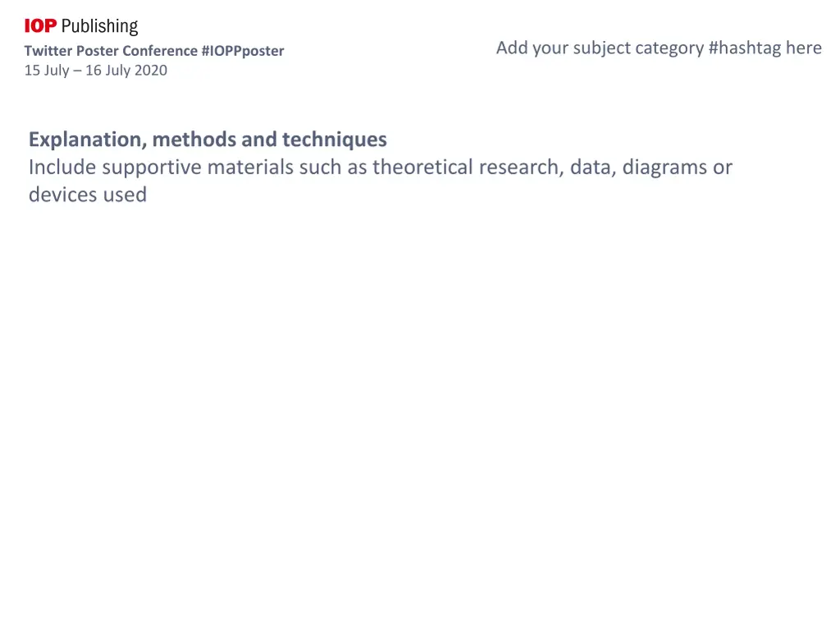
Task: Click the word methods in the heading
Action: (x=194, y=139)
